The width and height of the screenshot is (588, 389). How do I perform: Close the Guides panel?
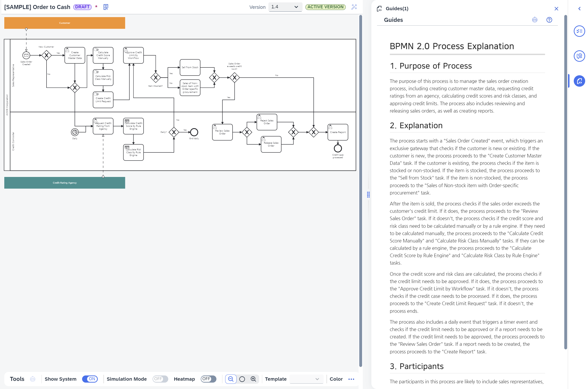click(556, 9)
